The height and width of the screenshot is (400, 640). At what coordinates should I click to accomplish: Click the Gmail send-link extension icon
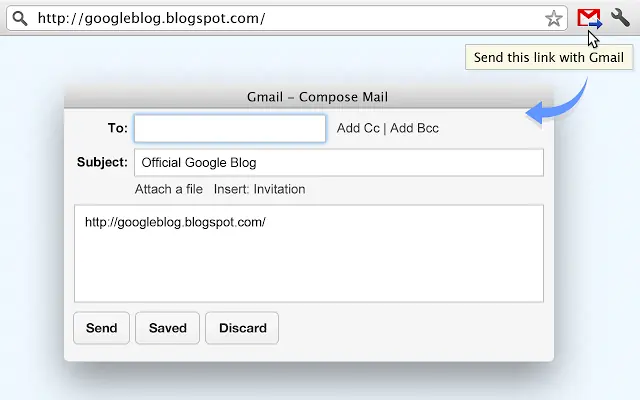589,18
